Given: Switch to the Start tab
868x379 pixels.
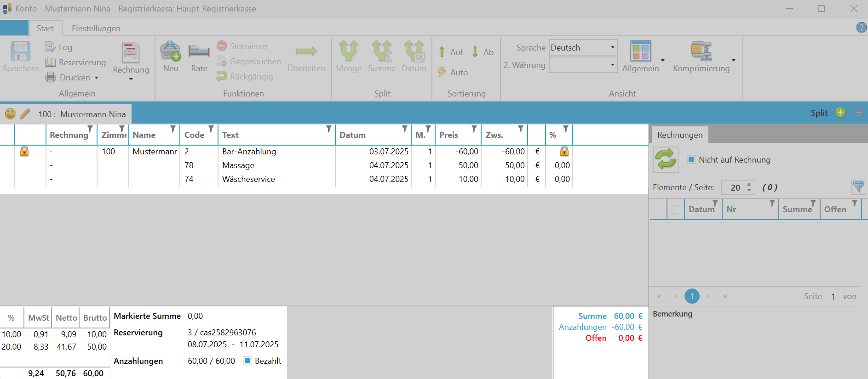Looking at the screenshot, I should pyautogui.click(x=45, y=28).
